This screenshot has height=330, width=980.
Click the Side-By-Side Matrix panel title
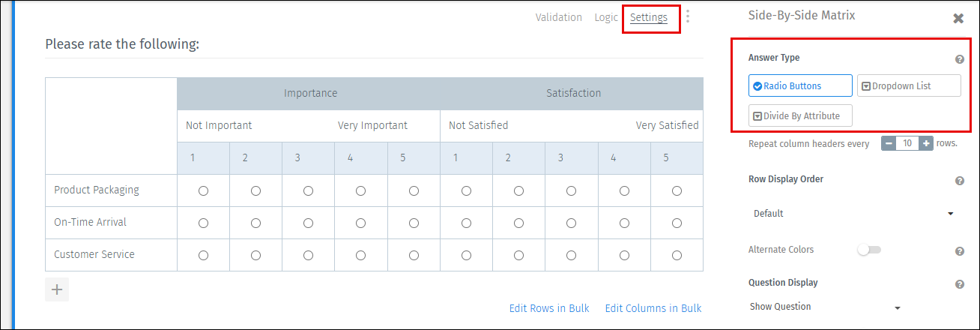coord(802,15)
